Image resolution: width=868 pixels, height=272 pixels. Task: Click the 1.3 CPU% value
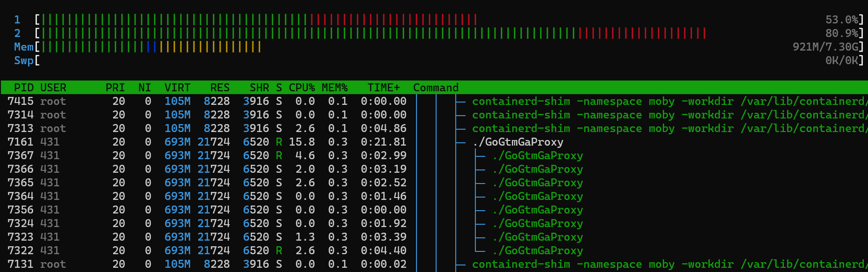click(x=305, y=237)
